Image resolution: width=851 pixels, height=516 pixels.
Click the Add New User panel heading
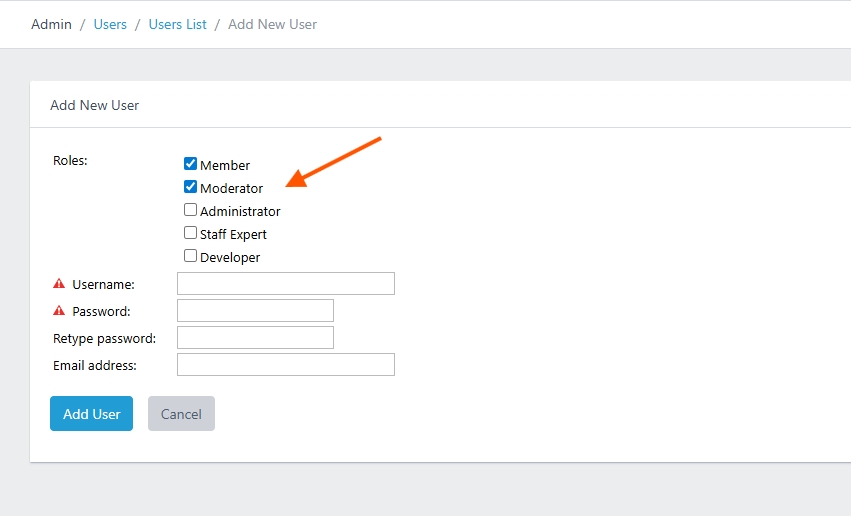[94, 105]
